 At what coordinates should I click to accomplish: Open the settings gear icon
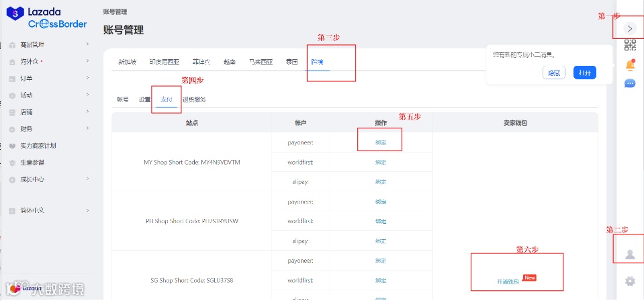(630, 282)
